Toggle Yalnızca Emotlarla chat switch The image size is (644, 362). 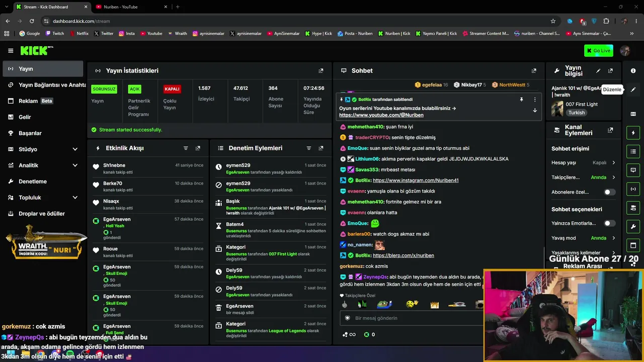point(609,223)
